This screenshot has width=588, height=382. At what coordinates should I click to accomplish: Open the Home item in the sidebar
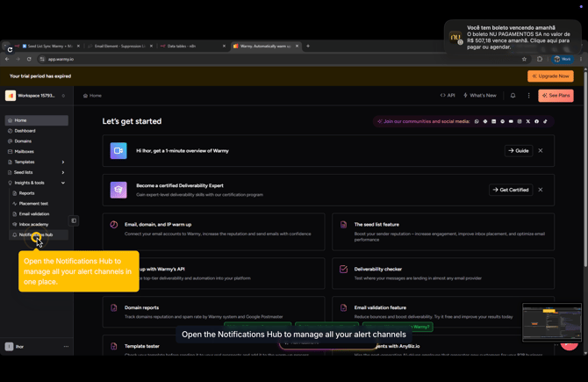point(36,120)
